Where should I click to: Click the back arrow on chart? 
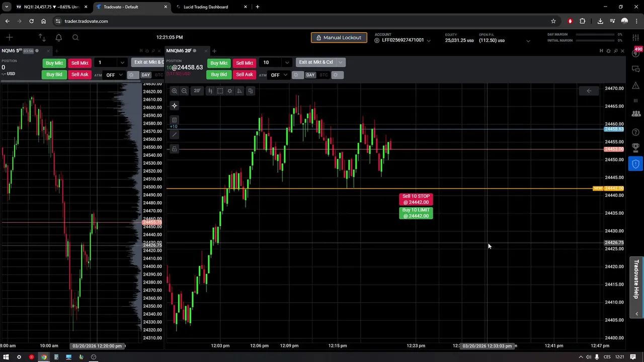click(589, 91)
